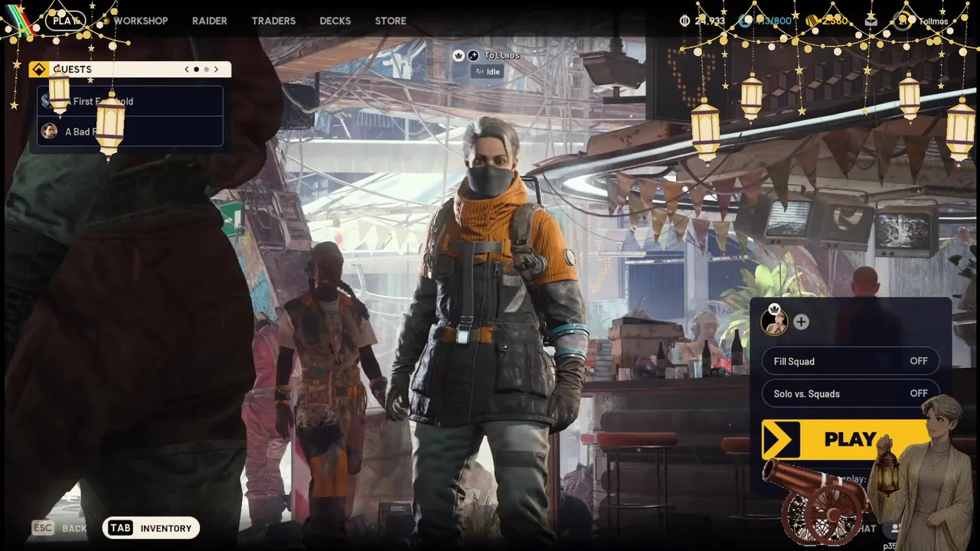Click the trader portrait on A Bad quest
The image size is (980, 551).
tap(49, 132)
